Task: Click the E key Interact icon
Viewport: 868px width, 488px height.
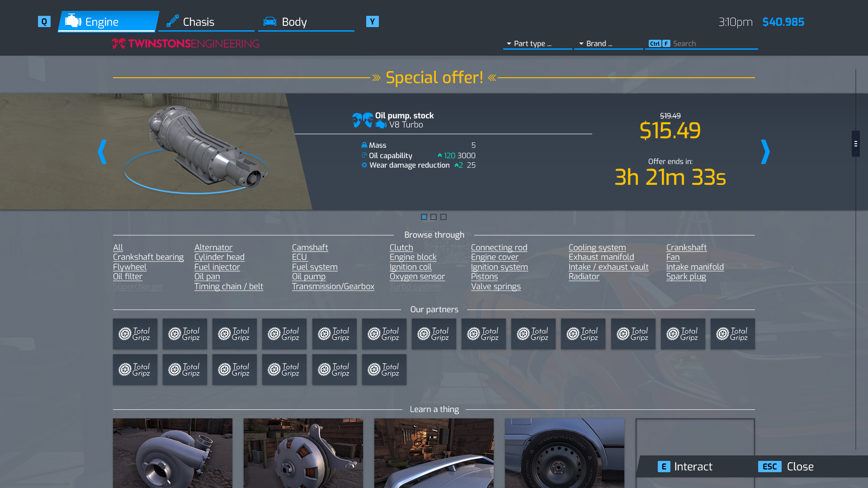Action: 664,467
